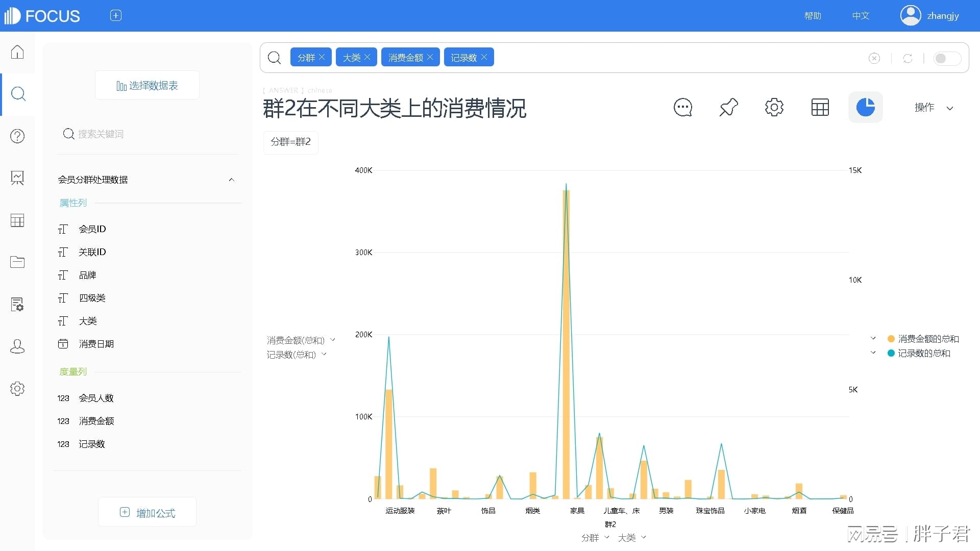Open the home page from the sidebar
This screenshot has height=551, width=980.
[17, 52]
